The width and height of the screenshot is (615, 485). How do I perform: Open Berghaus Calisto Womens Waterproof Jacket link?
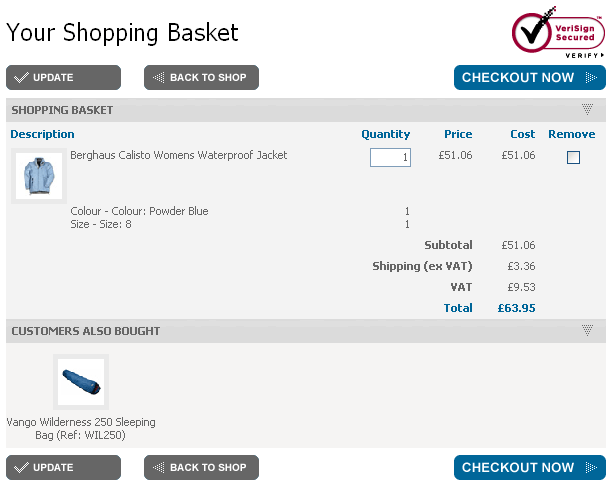pyautogui.click(x=178, y=155)
